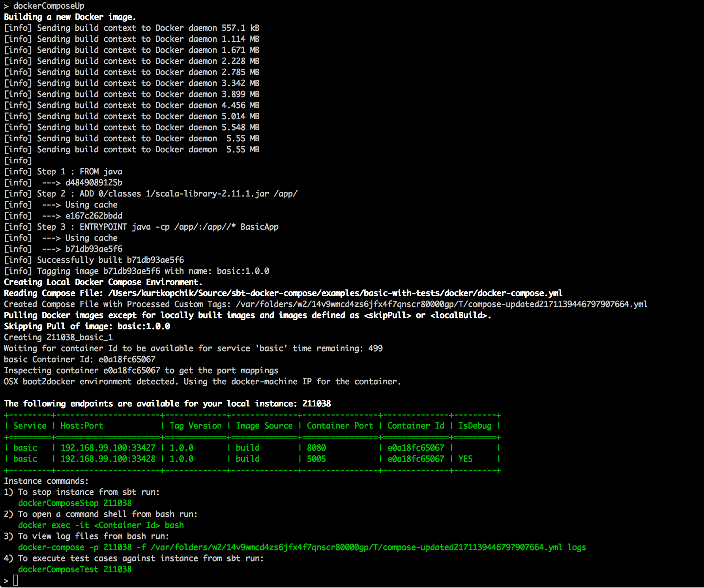Click the docker exec -it bash command
The width and height of the screenshot is (704, 588).
tap(101, 525)
